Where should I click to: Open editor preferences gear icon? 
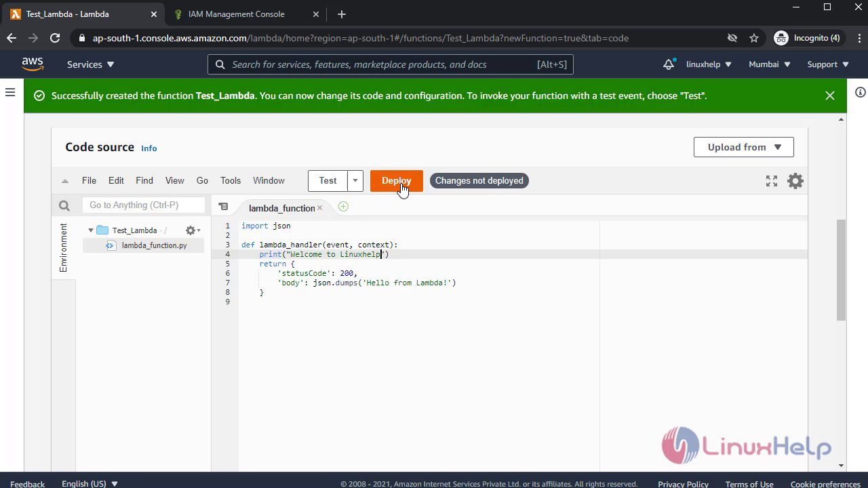tap(795, 181)
